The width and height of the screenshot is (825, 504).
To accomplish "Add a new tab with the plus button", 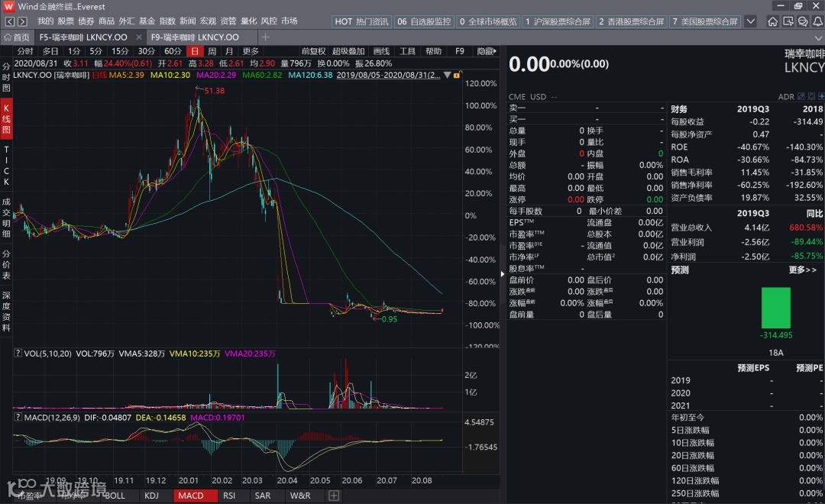I will pyautogui.click(x=265, y=37).
